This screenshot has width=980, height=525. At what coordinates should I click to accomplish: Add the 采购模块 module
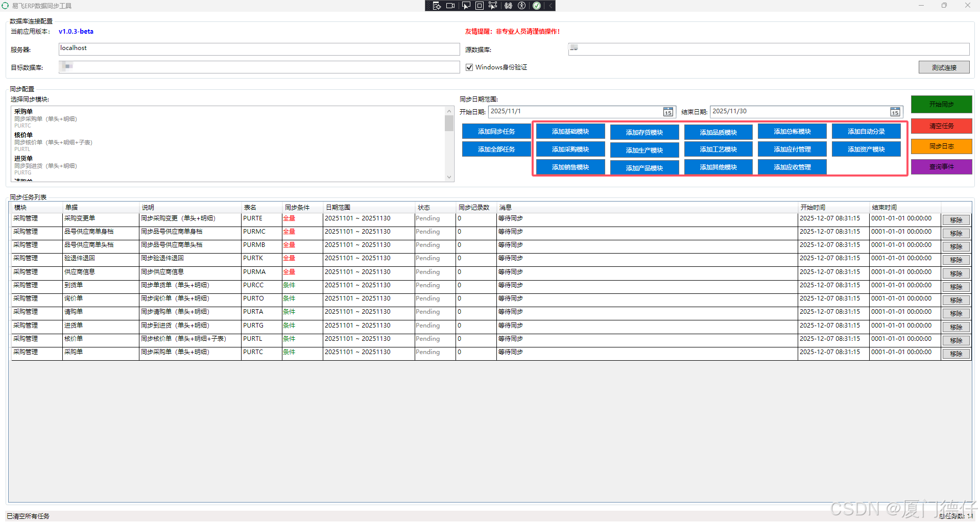tap(570, 149)
